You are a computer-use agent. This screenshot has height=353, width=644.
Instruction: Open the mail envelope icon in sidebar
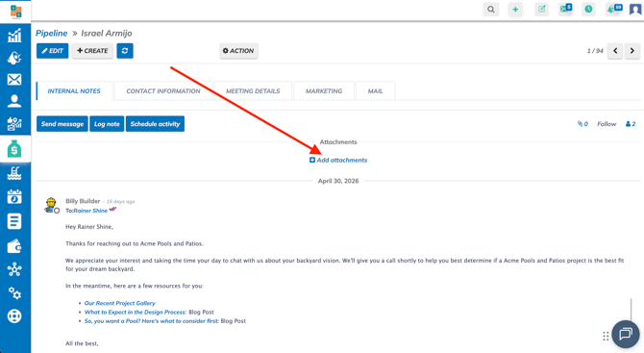[x=14, y=79]
